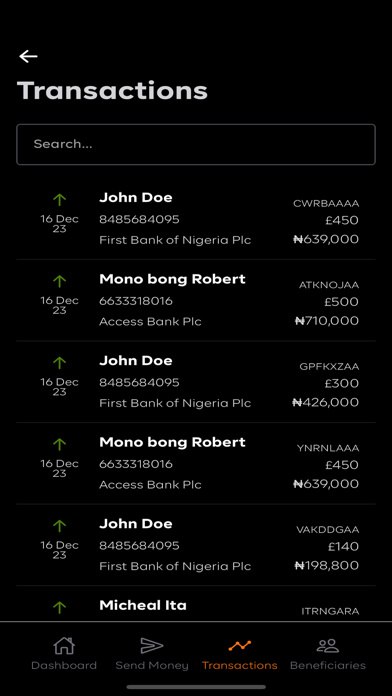
Task: Tap account number 6633318016 under ATKNOJAA
Action: [136, 301]
